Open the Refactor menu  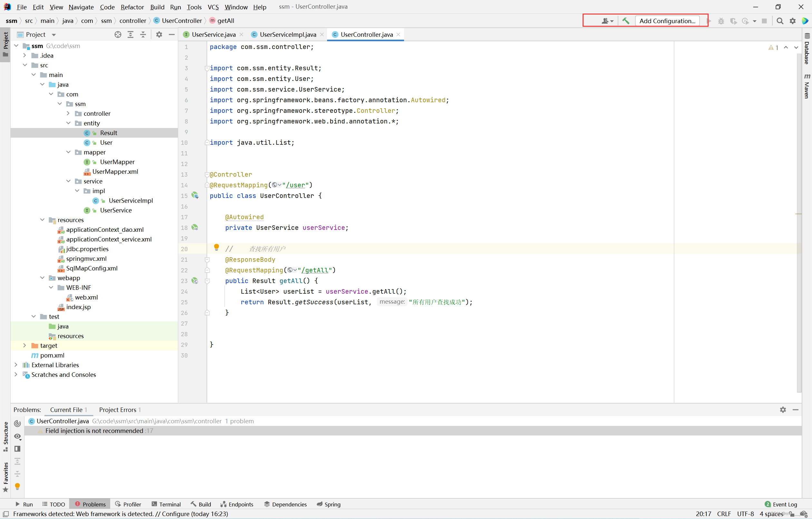[132, 7]
